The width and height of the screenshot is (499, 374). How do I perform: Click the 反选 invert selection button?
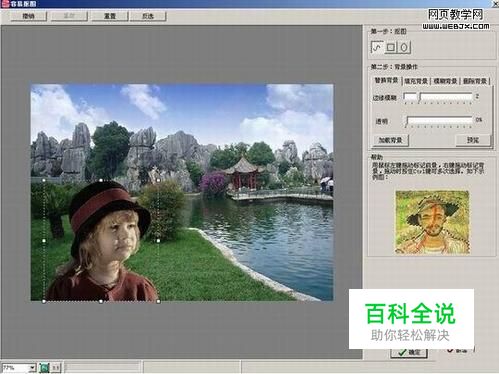(148, 16)
